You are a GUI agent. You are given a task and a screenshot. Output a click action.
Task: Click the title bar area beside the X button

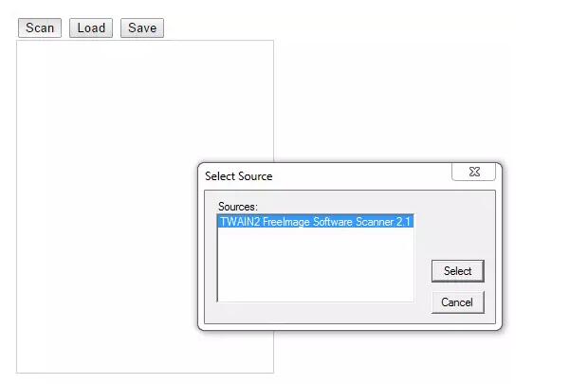360,175
